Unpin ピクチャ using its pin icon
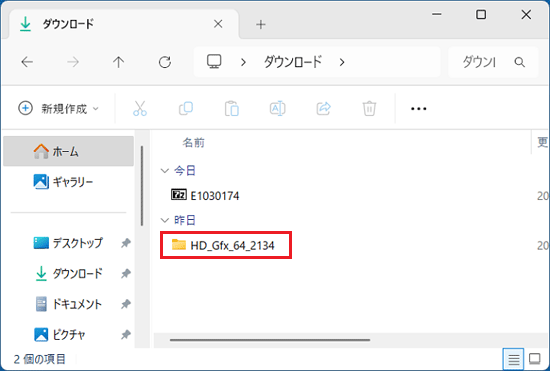This screenshot has height=371, width=550. [126, 335]
